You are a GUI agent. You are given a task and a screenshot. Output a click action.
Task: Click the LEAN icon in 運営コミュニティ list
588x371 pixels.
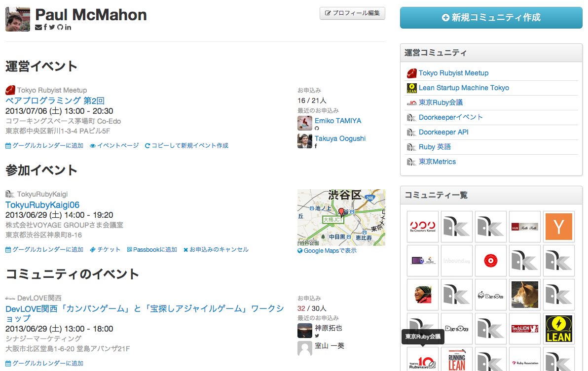click(x=412, y=88)
